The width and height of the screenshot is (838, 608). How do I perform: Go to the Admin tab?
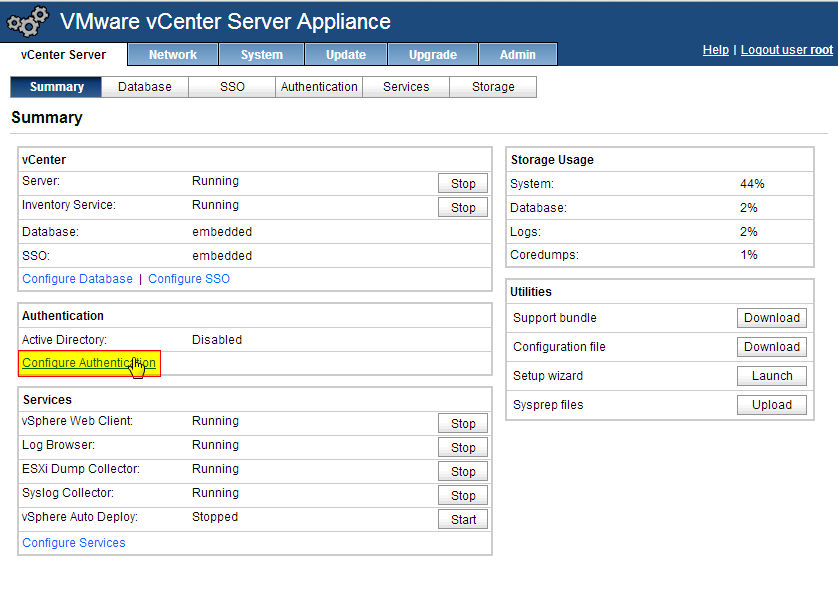(517, 55)
